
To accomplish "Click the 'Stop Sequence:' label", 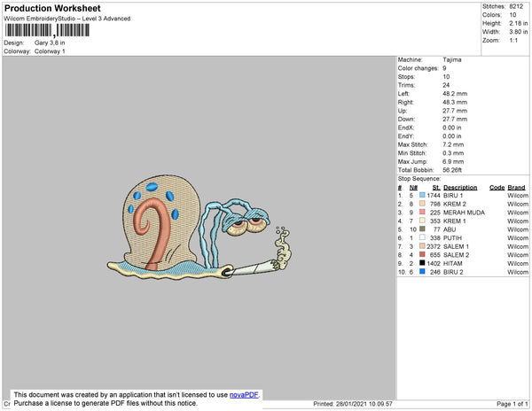I will click(419, 179).
